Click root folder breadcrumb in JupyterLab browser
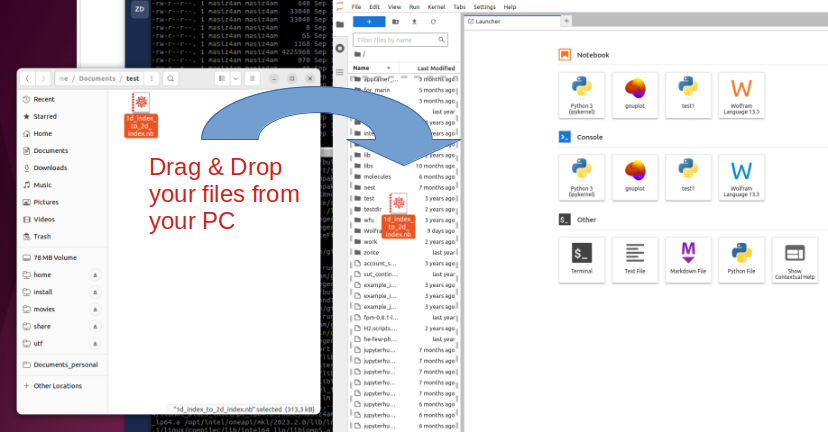 [360, 54]
